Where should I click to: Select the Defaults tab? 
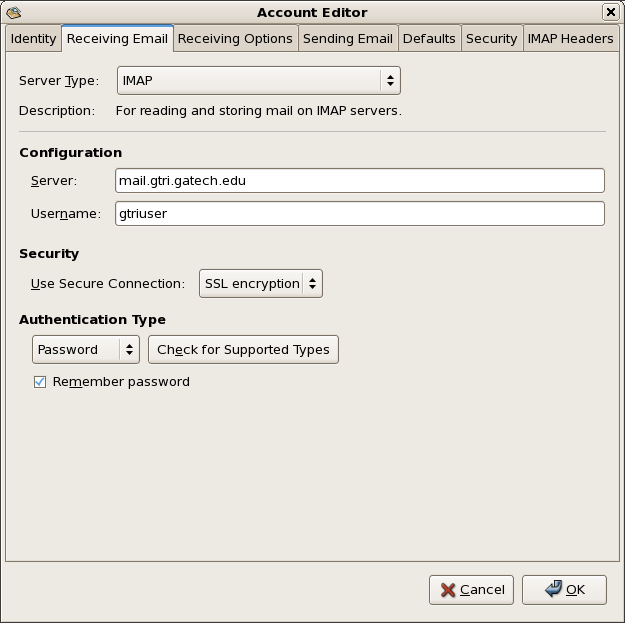coord(429,39)
